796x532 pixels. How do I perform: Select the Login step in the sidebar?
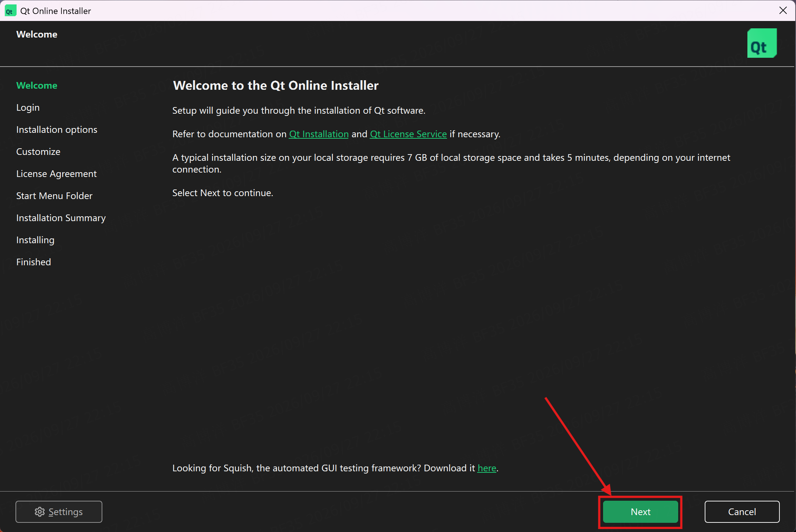[x=28, y=107]
